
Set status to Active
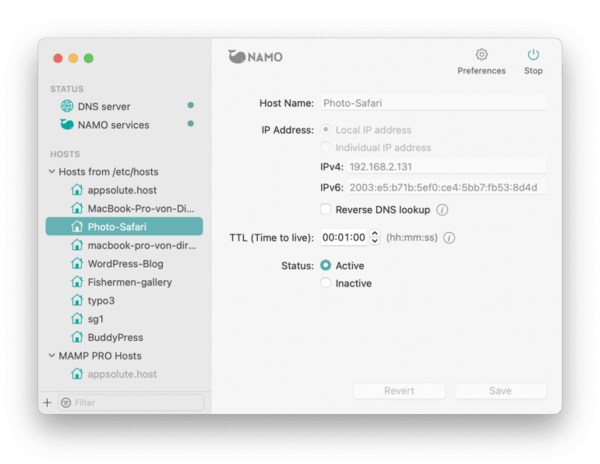pyautogui.click(x=326, y=265)
